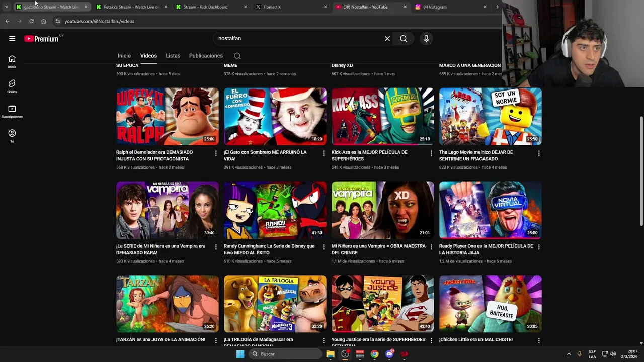
Task: Open options menu for Chicken Little video
Action: click(x=539, y=340)
